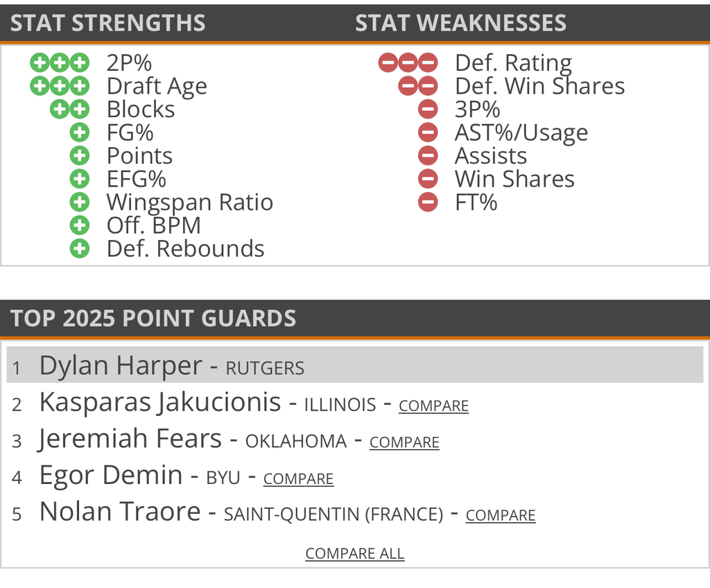
Task: Open Compare link for Kasparas Jakucionis
Action: 433,406
